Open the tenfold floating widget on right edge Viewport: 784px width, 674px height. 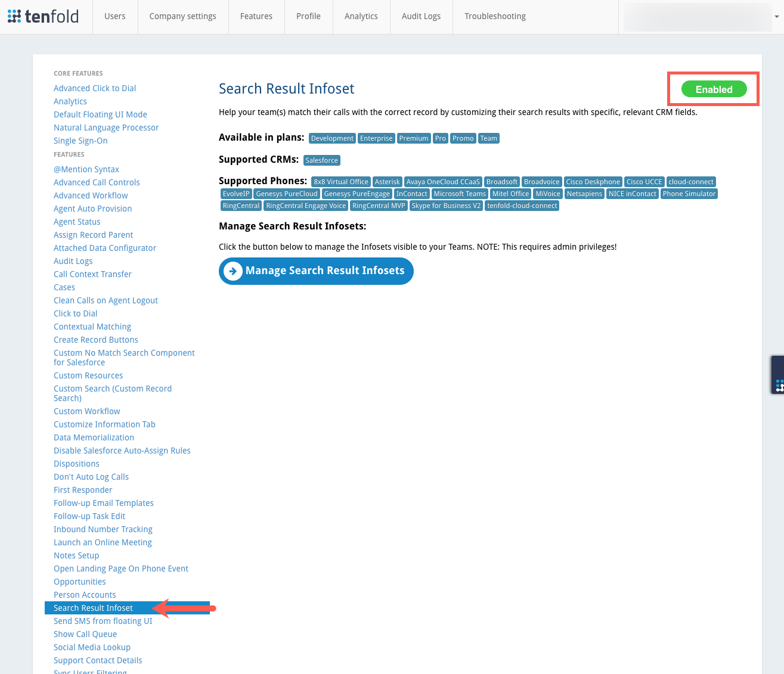[x=778, y=375]
